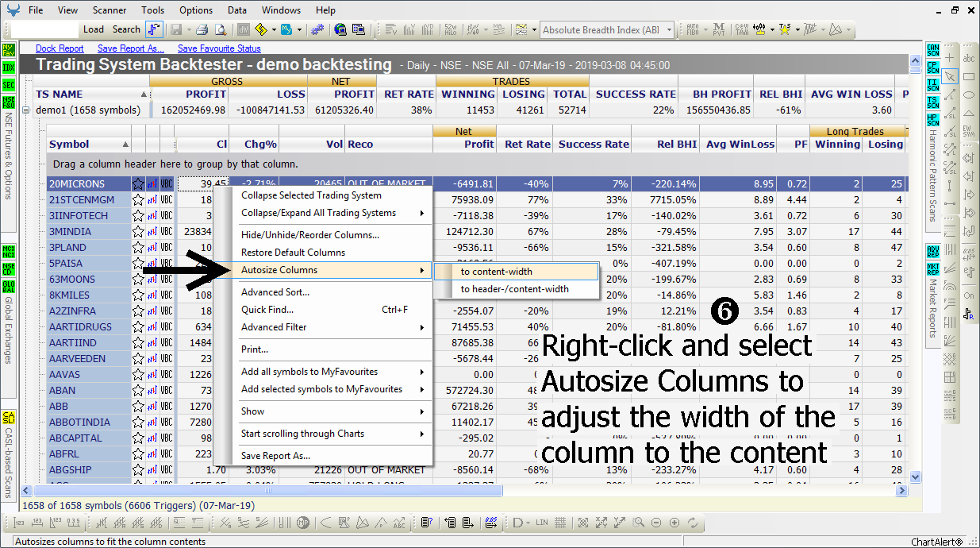Open the Tools menu
The image size is (980, 548).
click(x=153, y=10)
